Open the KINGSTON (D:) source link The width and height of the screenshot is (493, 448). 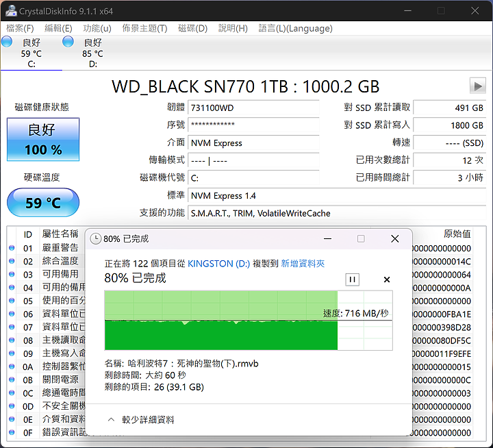218,264
